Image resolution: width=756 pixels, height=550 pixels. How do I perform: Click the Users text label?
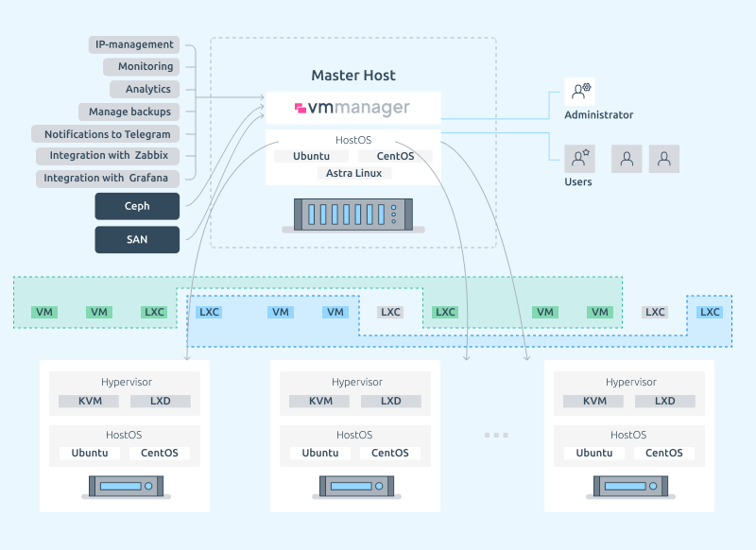(578, 182)
